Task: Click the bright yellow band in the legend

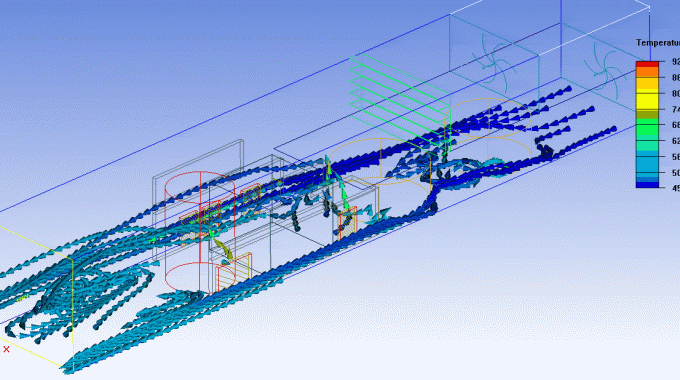Action: pos(647,101)
